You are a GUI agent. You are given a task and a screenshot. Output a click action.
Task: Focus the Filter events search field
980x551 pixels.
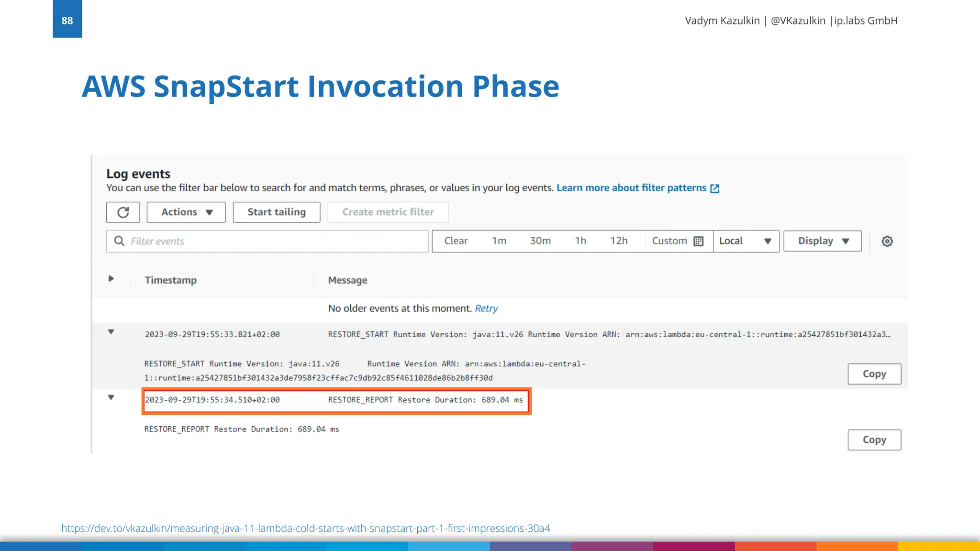[x=267, y=242]
